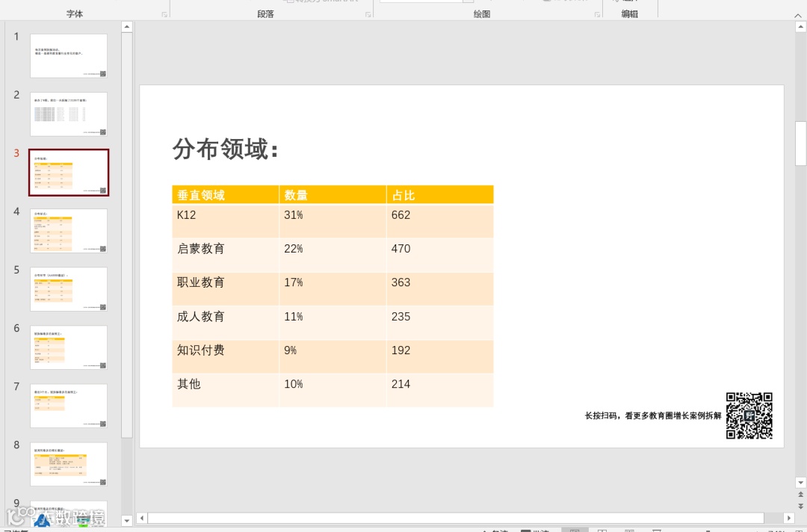Screen dimensions: 807x532
Task: Go to previous slide with double-up arrow
Action: coord(800,495)
